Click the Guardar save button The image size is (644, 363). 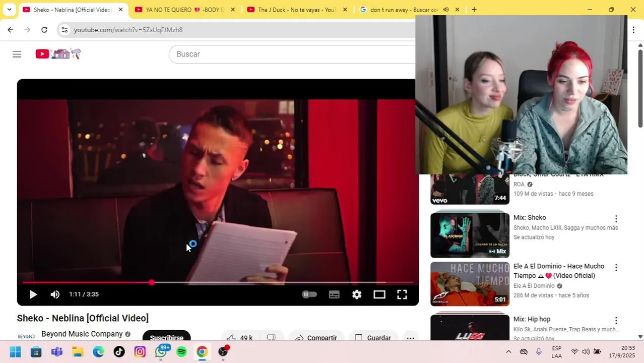click(x=373, y=337)
